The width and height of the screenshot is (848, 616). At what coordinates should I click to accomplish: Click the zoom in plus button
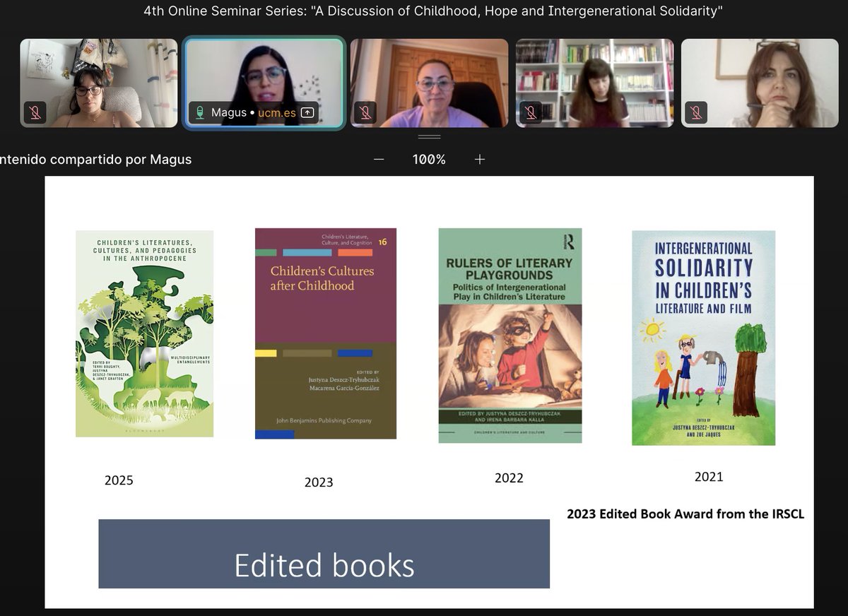point(480,160)
